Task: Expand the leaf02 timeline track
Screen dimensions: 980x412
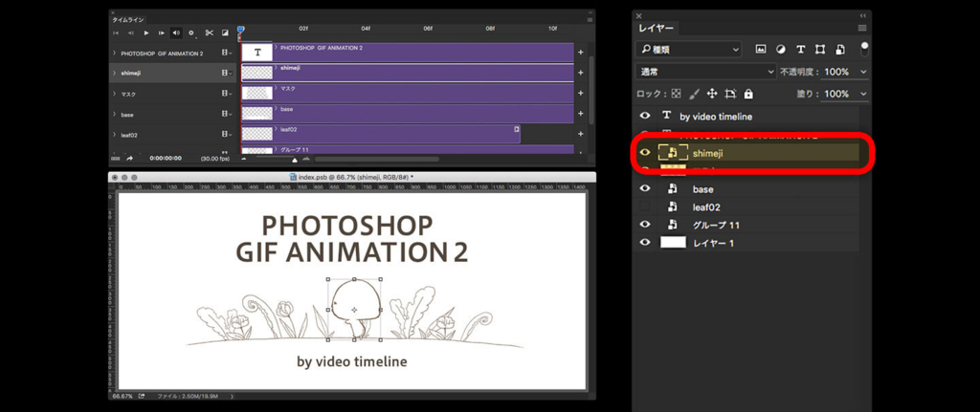Action: 115,134
